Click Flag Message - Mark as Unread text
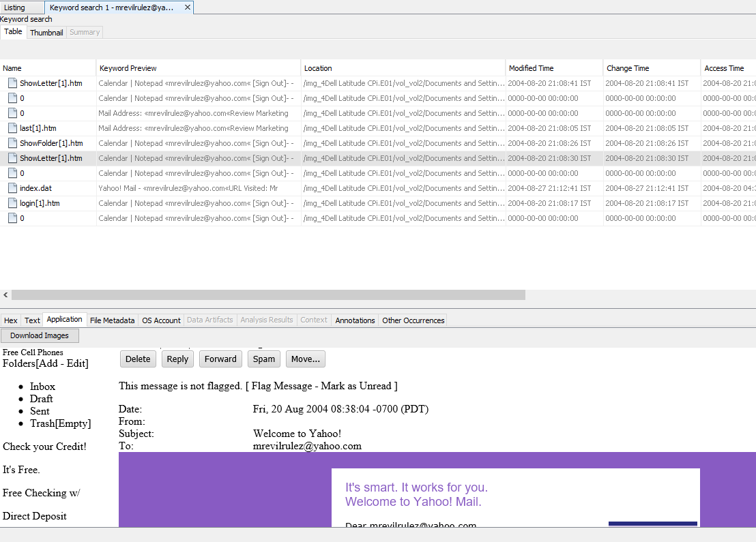Image resolution: width=756 pixels, height=542 pixels. [x=321, y=386]
